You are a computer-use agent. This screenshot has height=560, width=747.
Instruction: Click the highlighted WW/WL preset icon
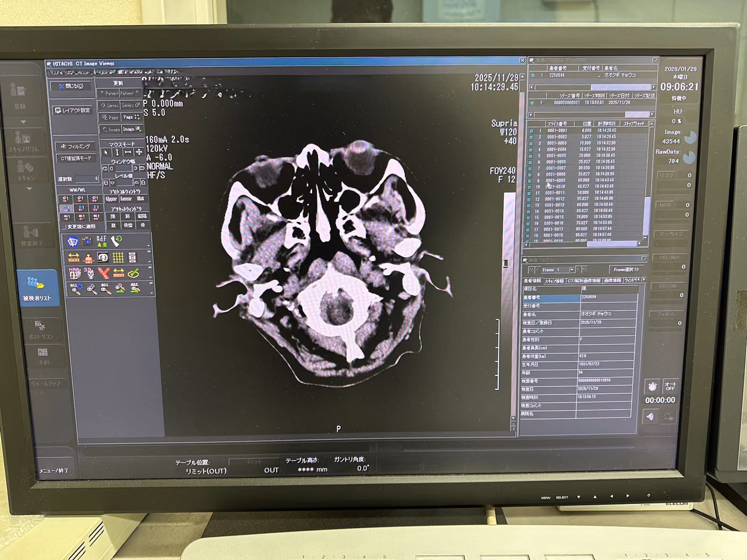click(x=66, y=208)
